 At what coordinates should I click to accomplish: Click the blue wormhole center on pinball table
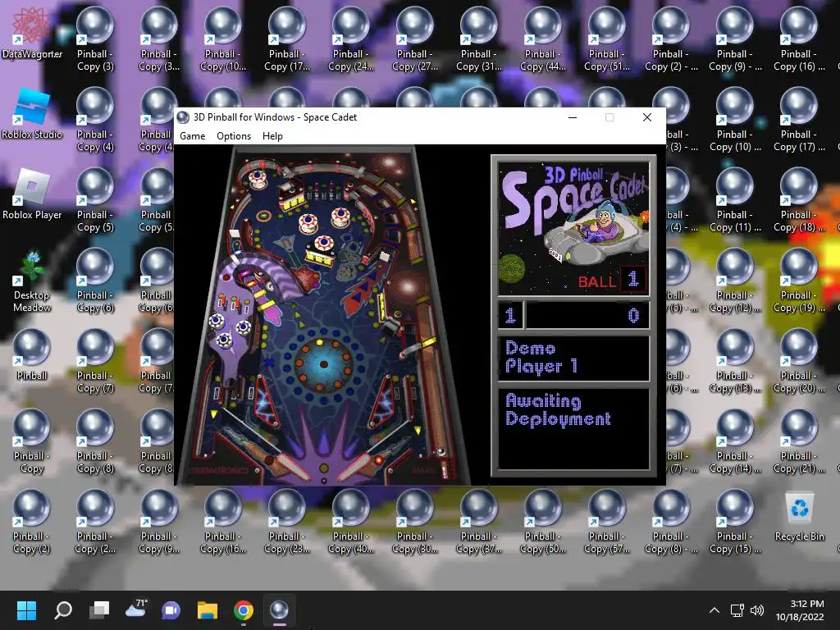[x=323, y=364]
